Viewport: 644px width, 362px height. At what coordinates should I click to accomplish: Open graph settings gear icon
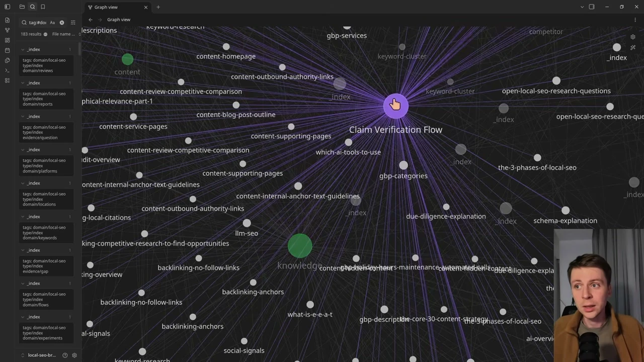(633, 37)
